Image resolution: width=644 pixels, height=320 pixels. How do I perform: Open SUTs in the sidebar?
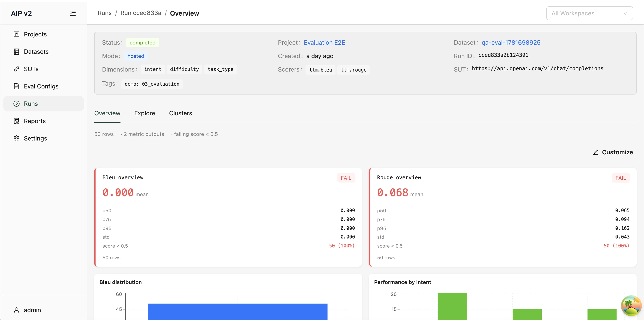point(43,69)
